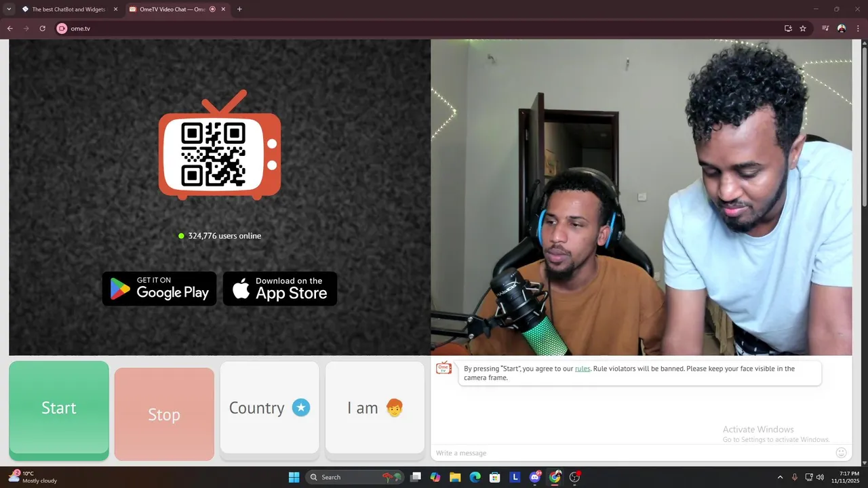Click the Chrome icon on the taskbar
The image size is (868, 488).
(555, 477)
